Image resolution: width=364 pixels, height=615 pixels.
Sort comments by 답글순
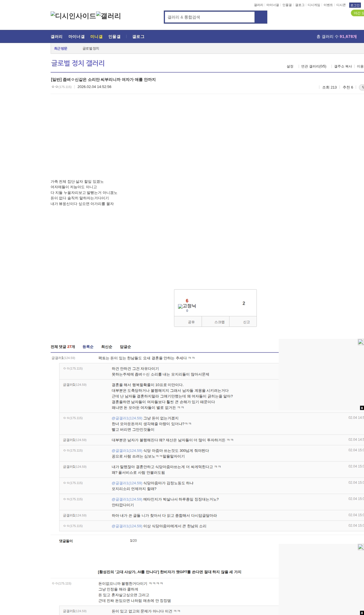point(125,347)
